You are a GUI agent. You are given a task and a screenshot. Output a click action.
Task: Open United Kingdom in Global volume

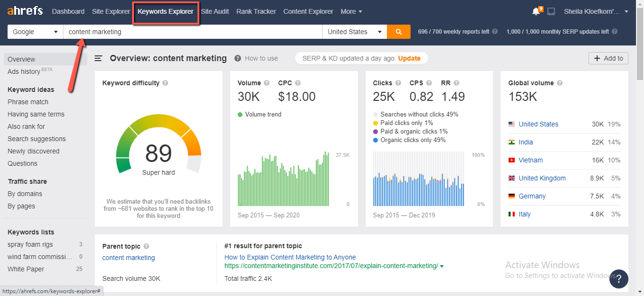(542, 178)
